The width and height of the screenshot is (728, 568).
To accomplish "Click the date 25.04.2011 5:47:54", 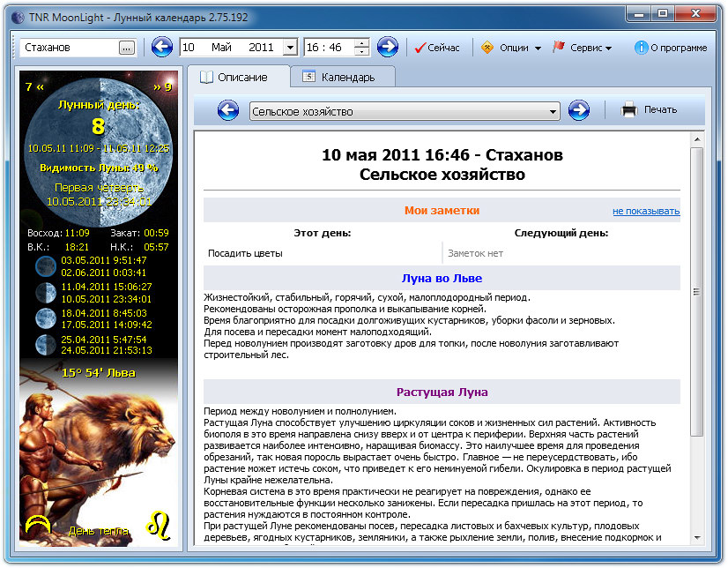I will coord(104,340).
